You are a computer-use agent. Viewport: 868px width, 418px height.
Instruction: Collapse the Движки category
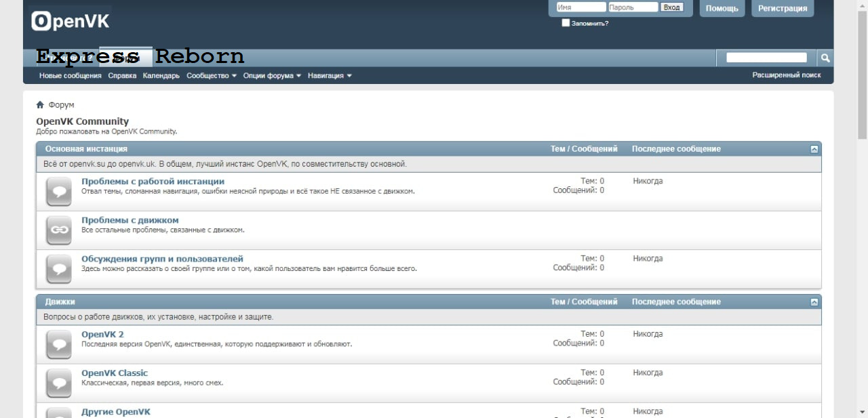coord(814,302)
